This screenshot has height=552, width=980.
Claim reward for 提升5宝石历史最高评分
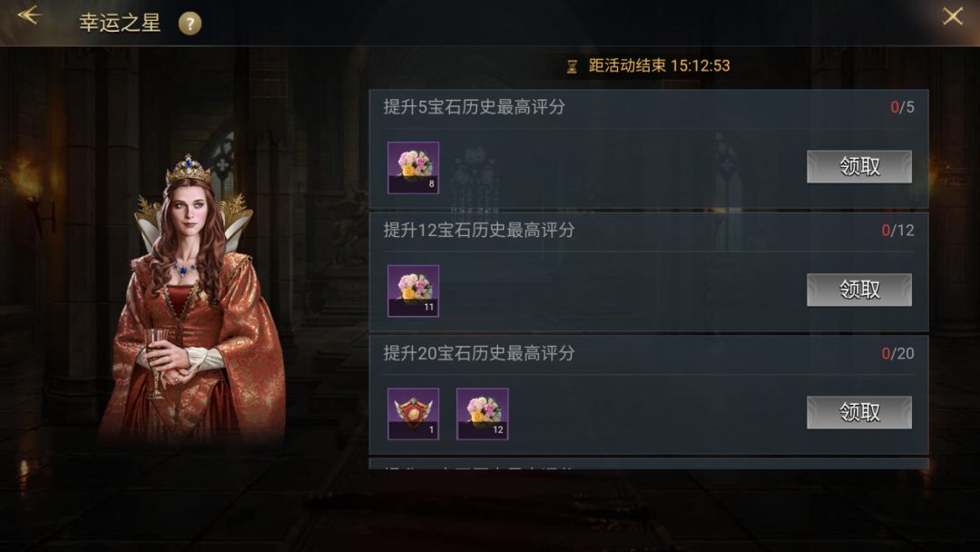859,167
